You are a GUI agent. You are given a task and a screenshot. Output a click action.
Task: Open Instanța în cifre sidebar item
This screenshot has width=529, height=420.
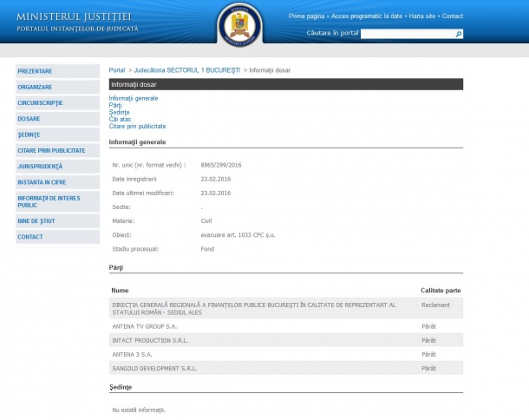[57, 182]
